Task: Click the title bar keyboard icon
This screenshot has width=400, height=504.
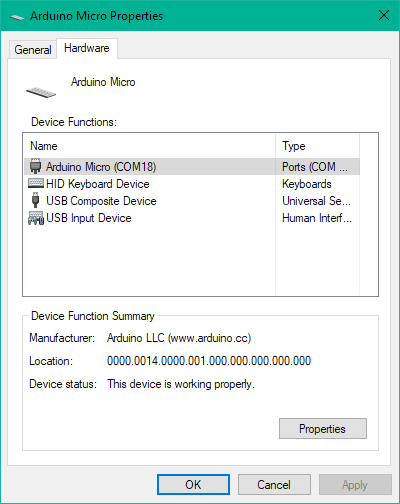Action: 17,17
